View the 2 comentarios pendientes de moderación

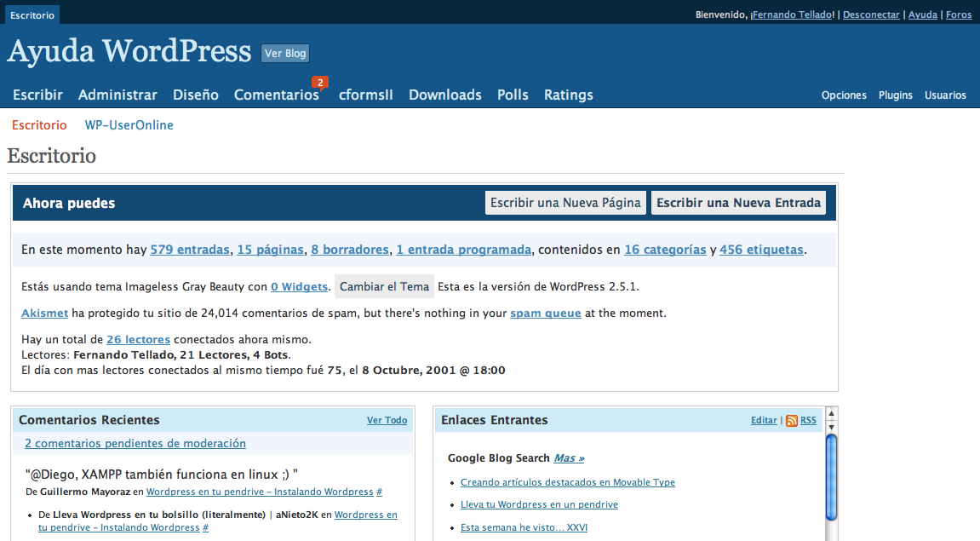pyautogui.click(x=135, y=443)
